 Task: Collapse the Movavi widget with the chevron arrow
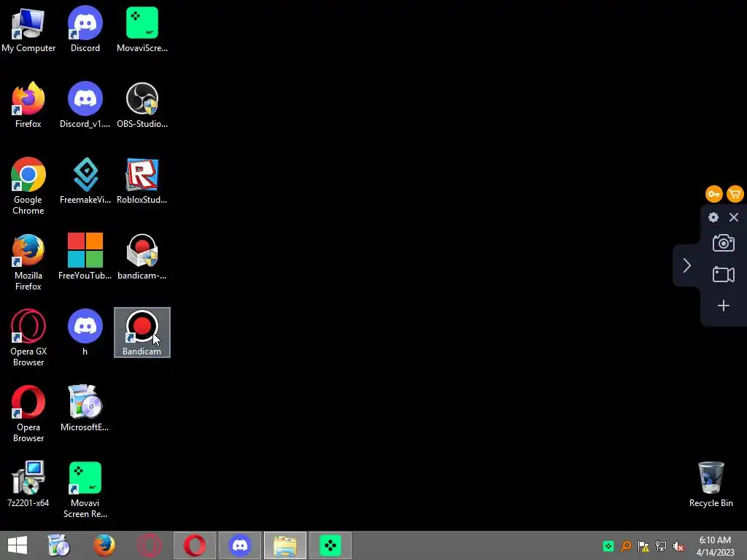(686, 265)
